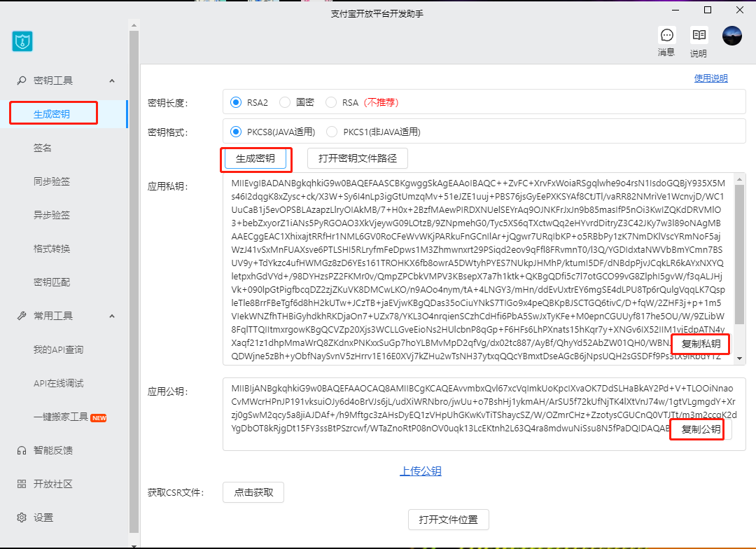Click the private key scrollbar down arrow
The image size is (756, 549).
(740, 359)
